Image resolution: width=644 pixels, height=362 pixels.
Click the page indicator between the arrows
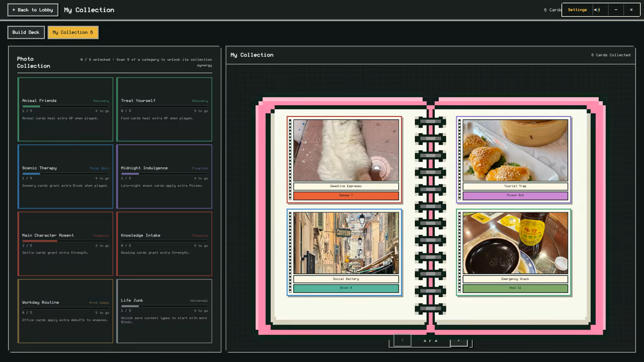[431, 340]
